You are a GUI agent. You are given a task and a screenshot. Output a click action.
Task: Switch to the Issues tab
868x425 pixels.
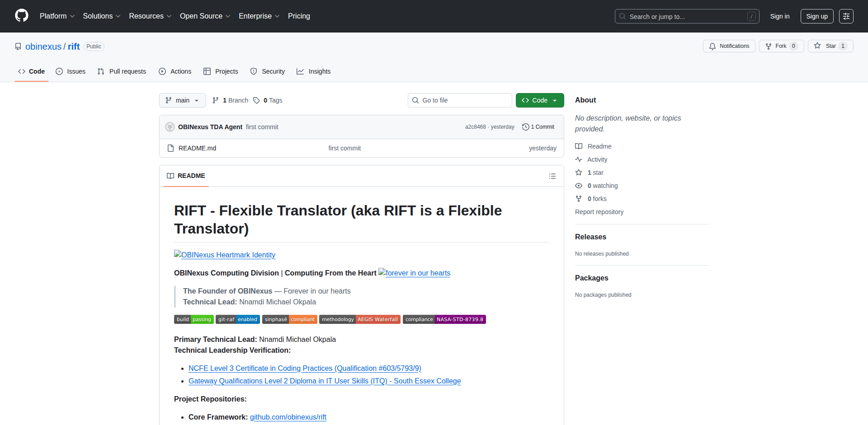[71, 71]
